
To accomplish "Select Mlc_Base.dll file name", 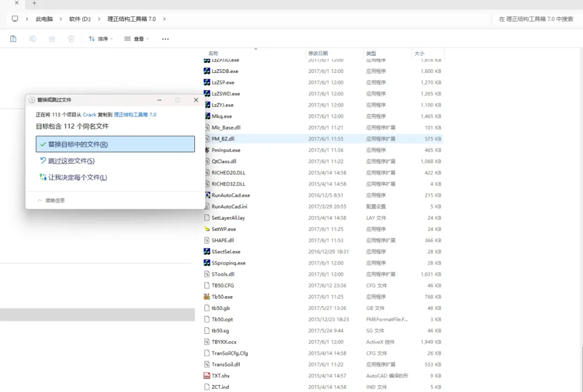I will pyautogui.click(x=226, y=127).
